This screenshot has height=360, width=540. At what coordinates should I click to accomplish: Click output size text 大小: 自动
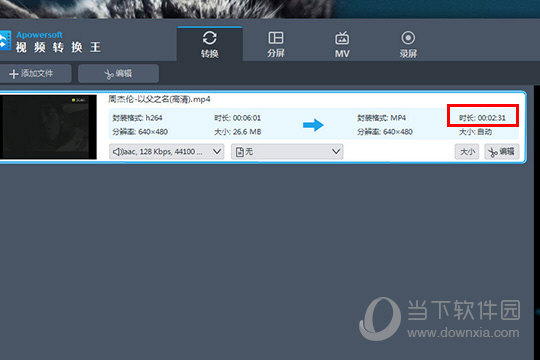475,132
